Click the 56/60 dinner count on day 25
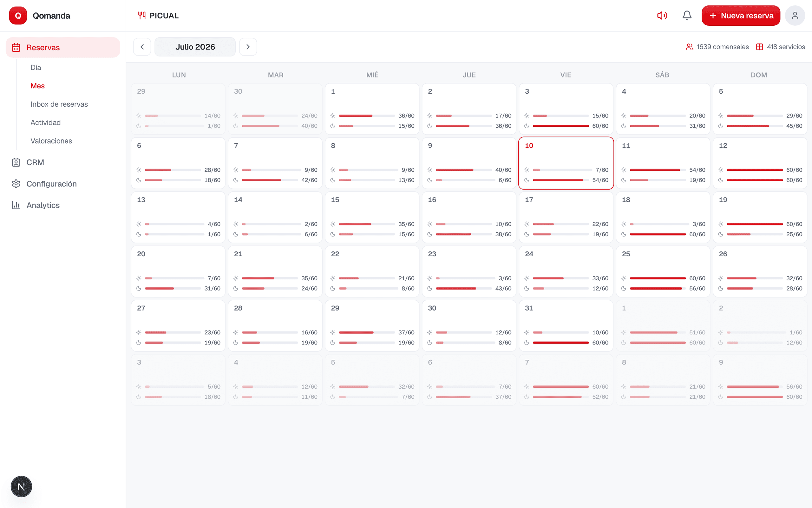 tap(697, 288)
